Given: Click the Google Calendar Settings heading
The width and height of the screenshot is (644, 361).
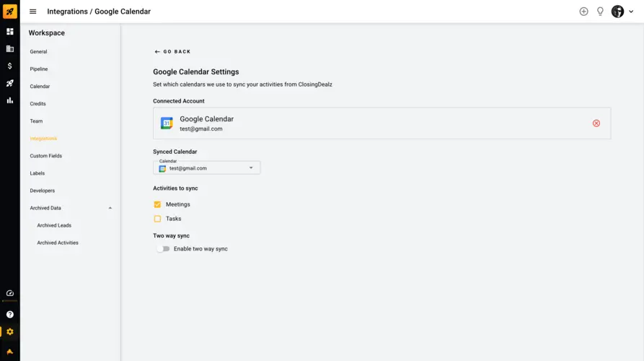Looking at the screenshot, I should 196,71.
